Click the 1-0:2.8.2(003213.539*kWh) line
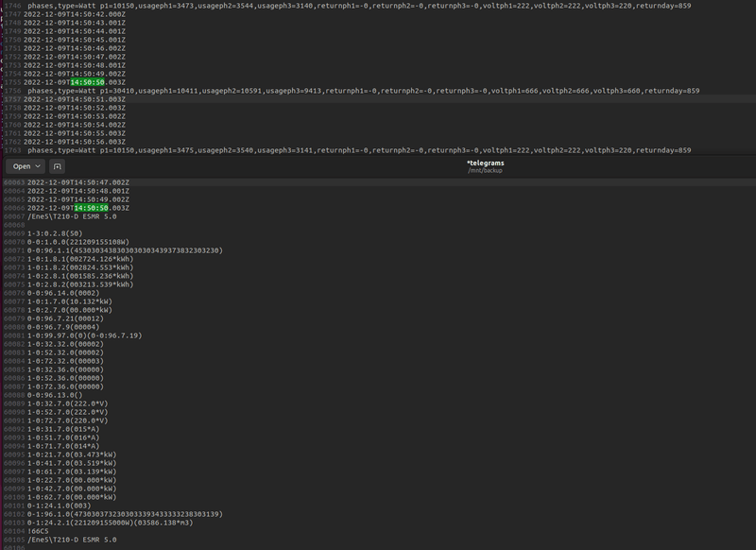 tap(80, 284)
